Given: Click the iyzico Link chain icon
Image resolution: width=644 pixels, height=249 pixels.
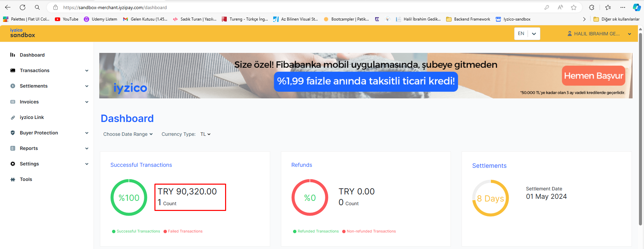Looking at the screenshot, I should tap(13, 118).
